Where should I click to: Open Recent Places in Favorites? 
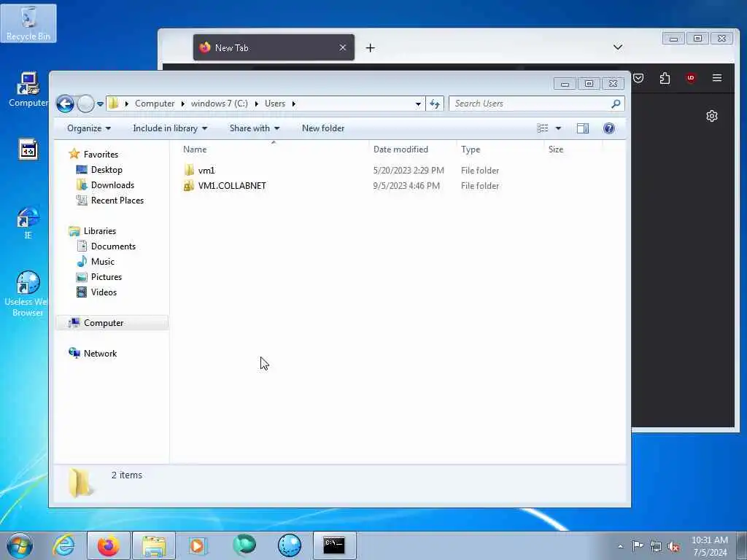pyautogui.click(x=117, y=200)
